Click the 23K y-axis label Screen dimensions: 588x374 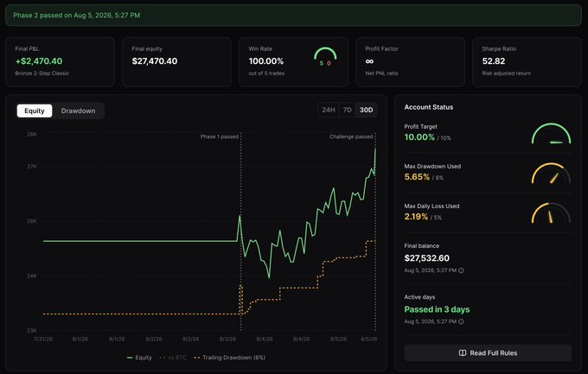pos(32,331)
